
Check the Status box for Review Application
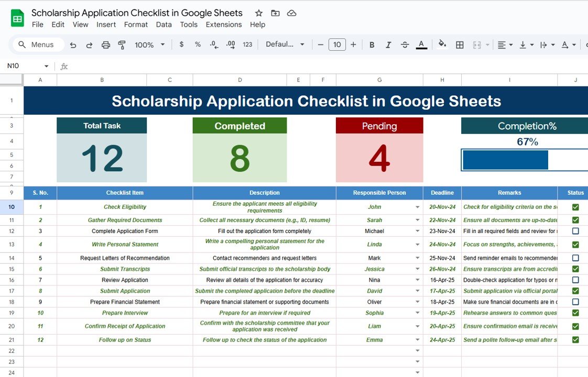click(x=575, y=280)
